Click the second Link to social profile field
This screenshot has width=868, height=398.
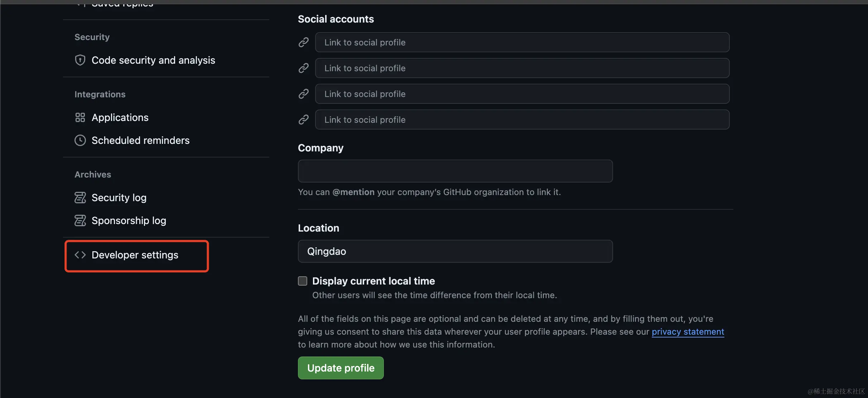pos(522,68)
